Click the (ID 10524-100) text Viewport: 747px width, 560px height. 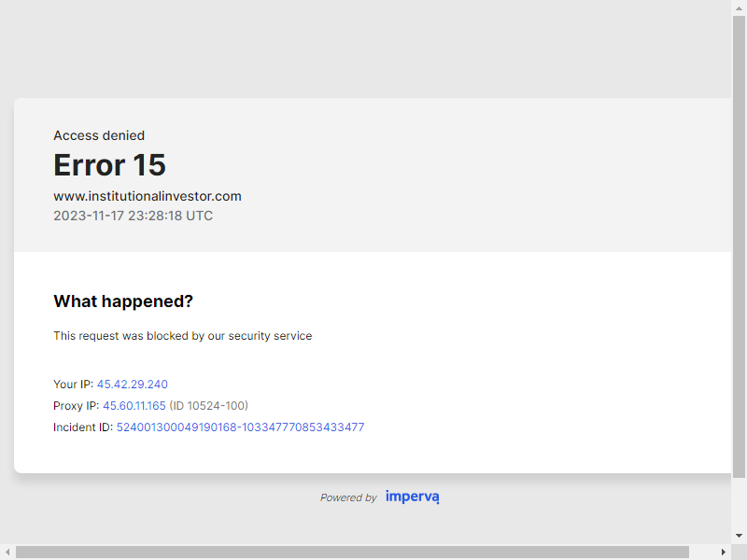[208, 406]
